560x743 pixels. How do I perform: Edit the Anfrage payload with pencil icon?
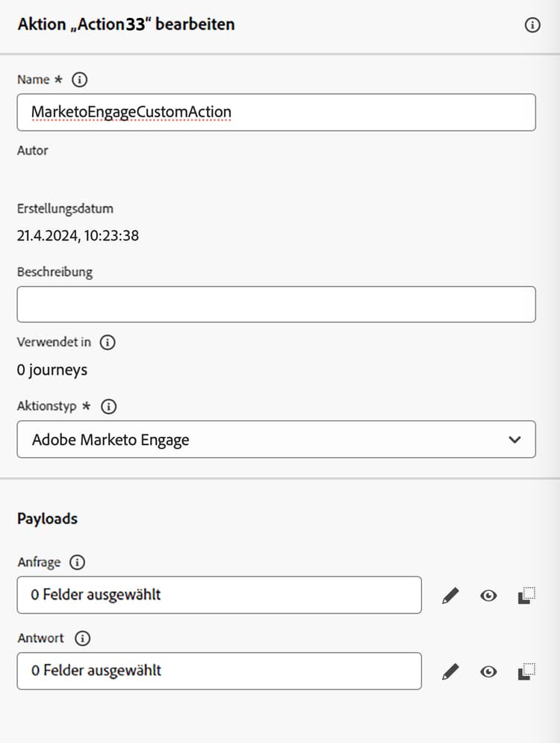coord(450,596)
